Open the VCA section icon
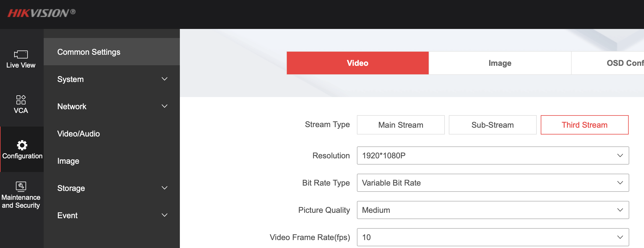Image resolution: width=644 pixels, height=248 pixels. (21, 100)
